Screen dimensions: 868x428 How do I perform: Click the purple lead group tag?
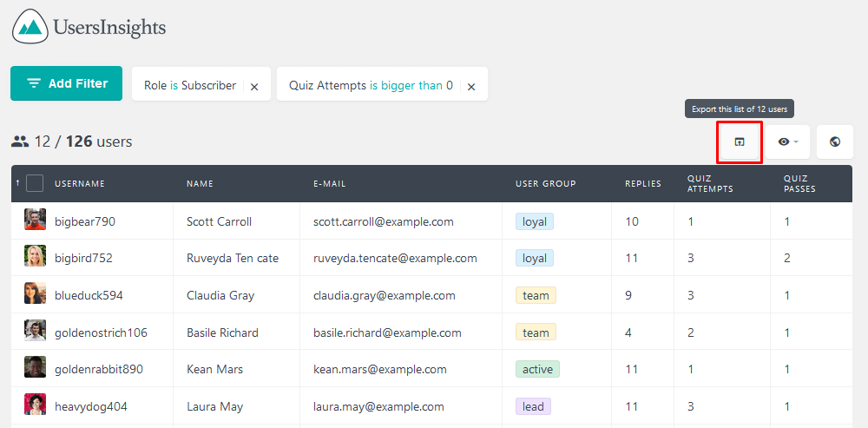[x=533, y=407]
